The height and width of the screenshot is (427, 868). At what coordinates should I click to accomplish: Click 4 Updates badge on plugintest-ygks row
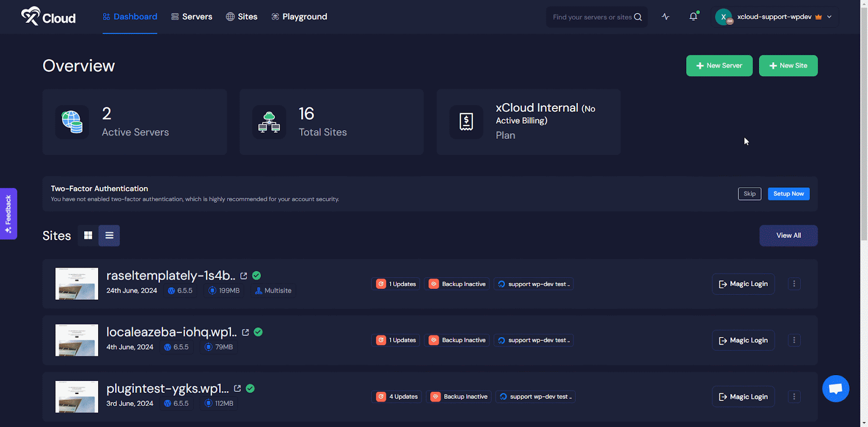[397, 397]
